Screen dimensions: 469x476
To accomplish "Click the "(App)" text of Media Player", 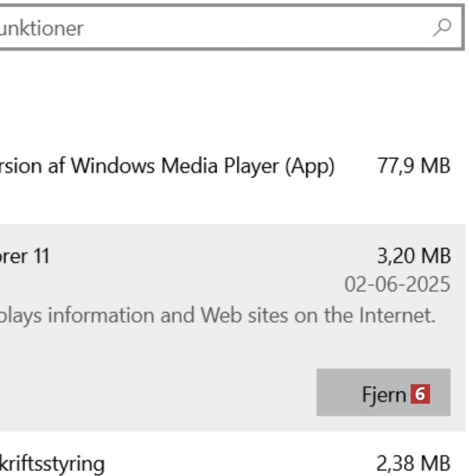I will tap(310, 166).
